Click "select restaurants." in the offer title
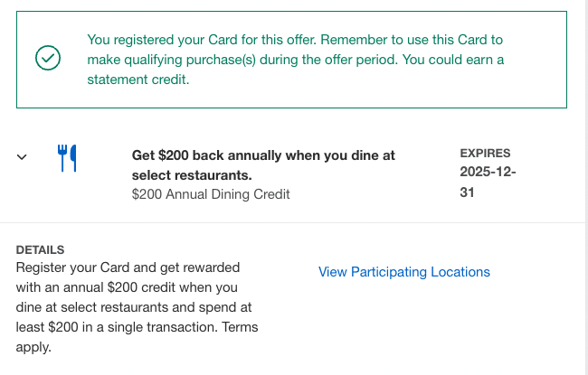Viewport: 588px width, 375px height. coord(192,174)
